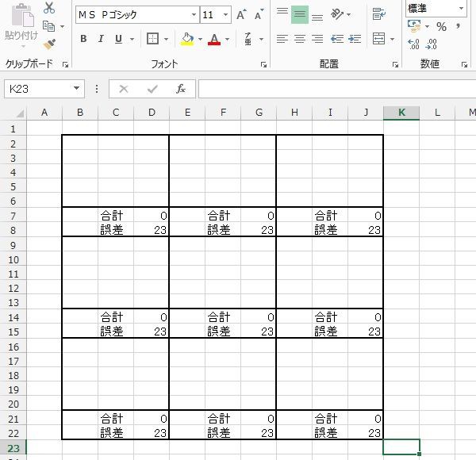476x460 pixels.
Task: Select row 7 header
Action: pyautogui.click(x=13, y=216)
